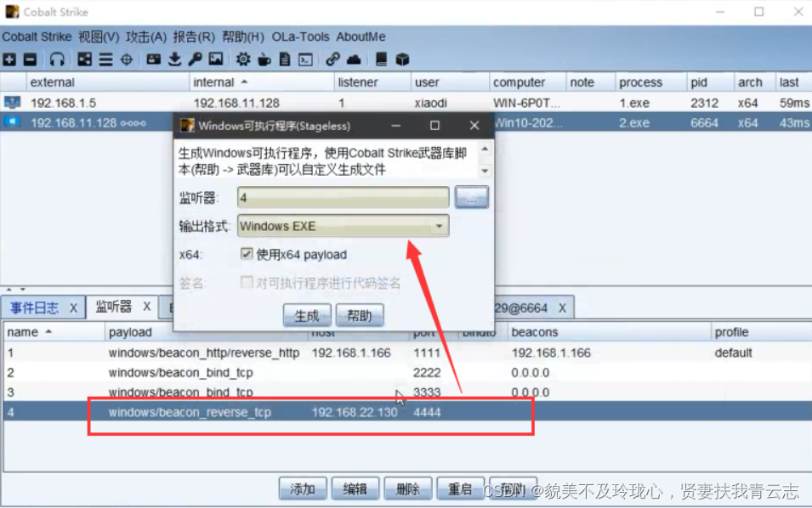Viewport: 812px width, 508px height.
Task: View downloaded files via download icon
Action: click(174, 59)
